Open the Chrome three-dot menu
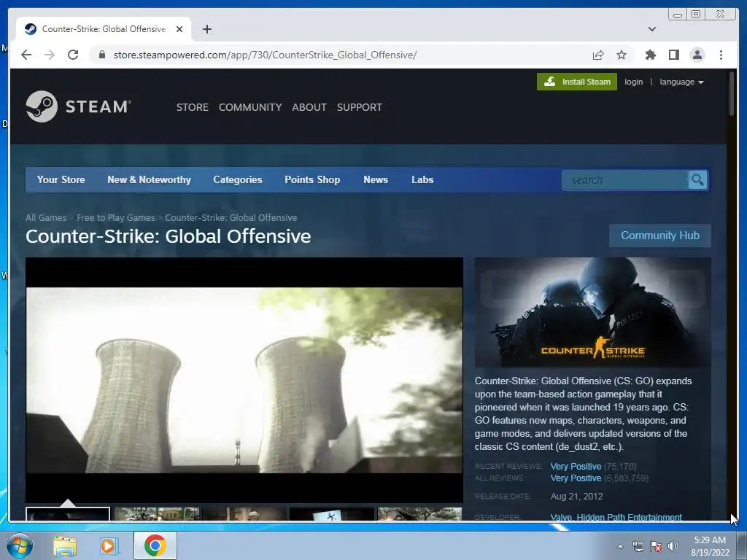This screenshot has width=747, height=560. (721, 55)
